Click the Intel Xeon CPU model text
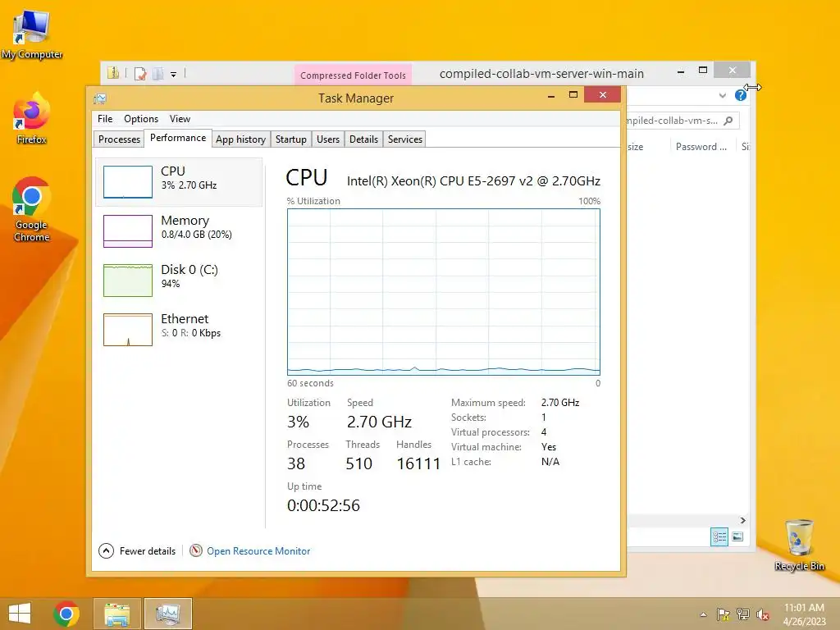This screenshot has width=840, height=630. [473, 181]
